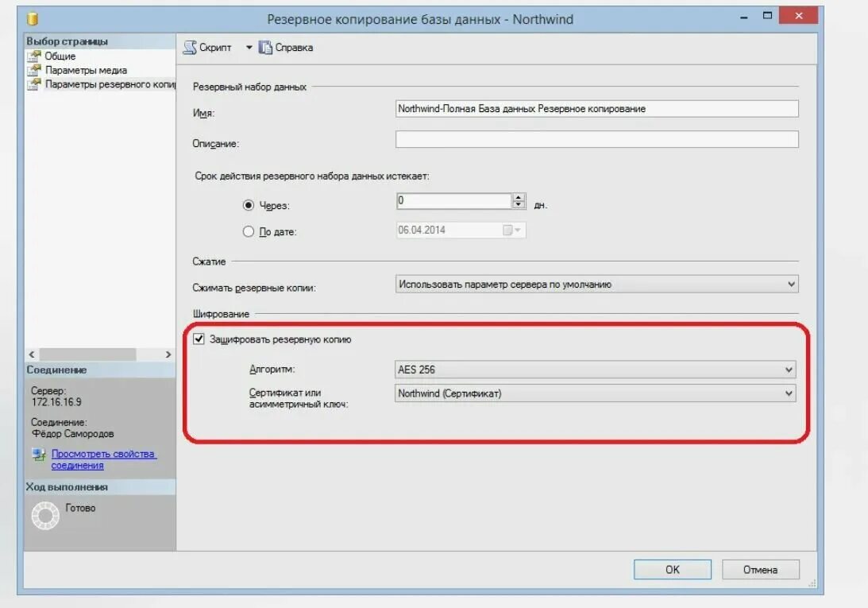
Task: Click the connection properties icon
Action: point(39,455)
